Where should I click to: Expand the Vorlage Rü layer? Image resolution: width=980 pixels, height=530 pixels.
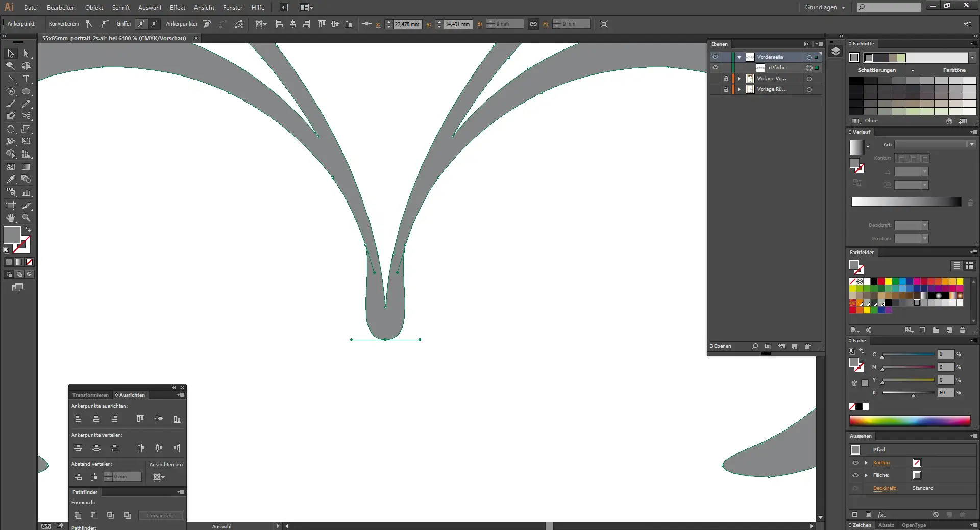tap(739, 89)
